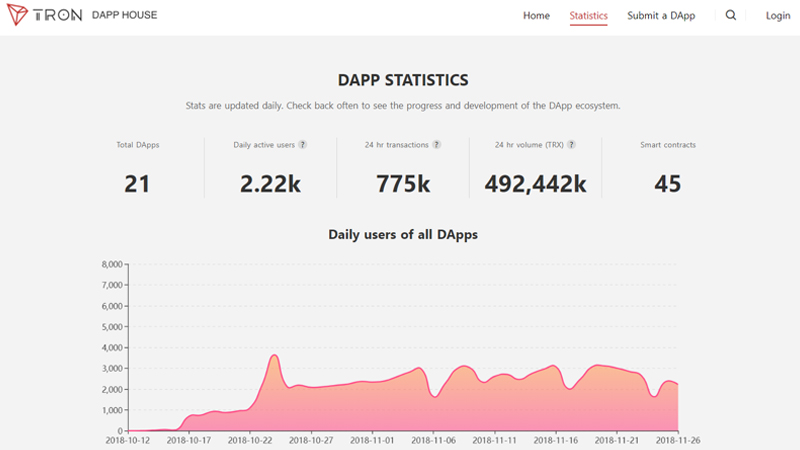Click the Daily active users label
Image resolution: width=800 pixels, height=450 pixels.
point(264,145)
